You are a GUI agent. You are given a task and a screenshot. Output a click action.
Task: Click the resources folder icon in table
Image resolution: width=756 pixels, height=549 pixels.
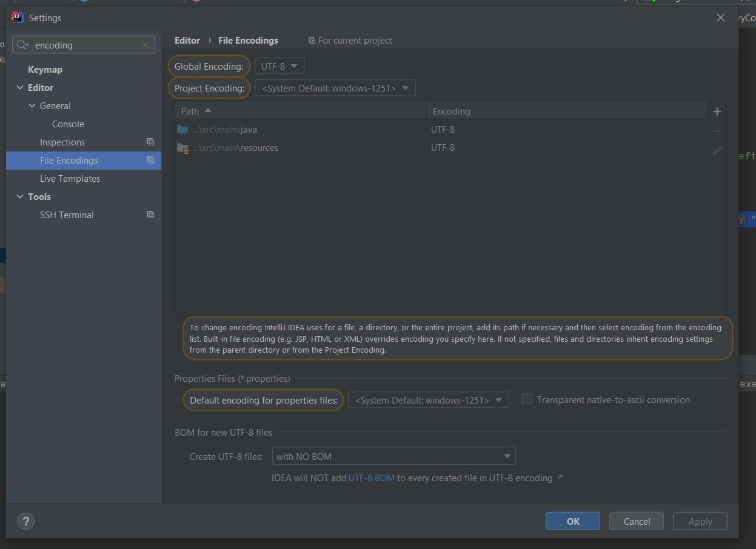point(182,148)
